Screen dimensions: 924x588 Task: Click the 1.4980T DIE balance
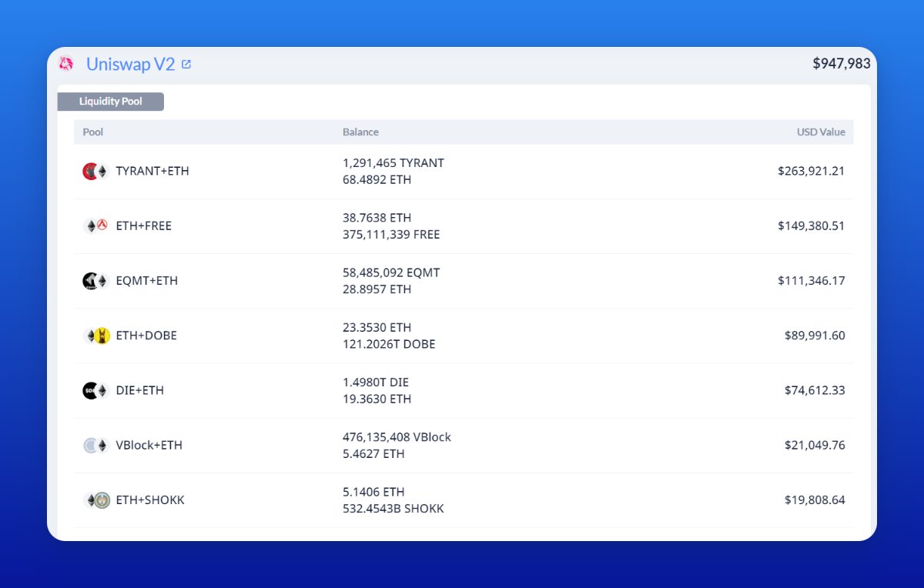pos(376,383)
